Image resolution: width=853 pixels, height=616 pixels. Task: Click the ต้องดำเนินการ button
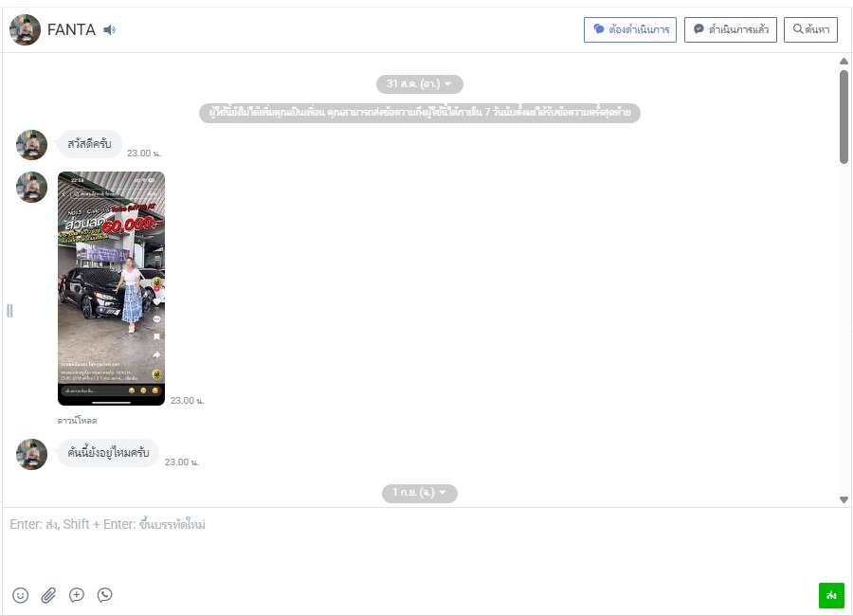coord(630,29)
